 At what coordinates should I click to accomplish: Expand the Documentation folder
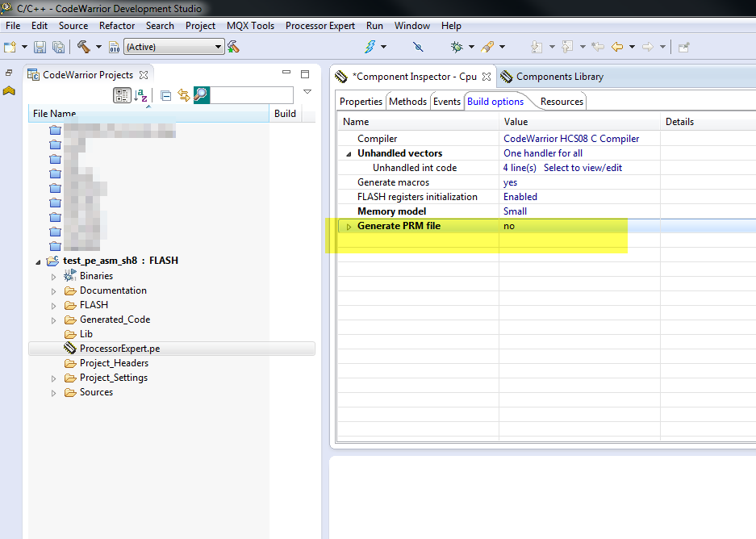(53, 291)
